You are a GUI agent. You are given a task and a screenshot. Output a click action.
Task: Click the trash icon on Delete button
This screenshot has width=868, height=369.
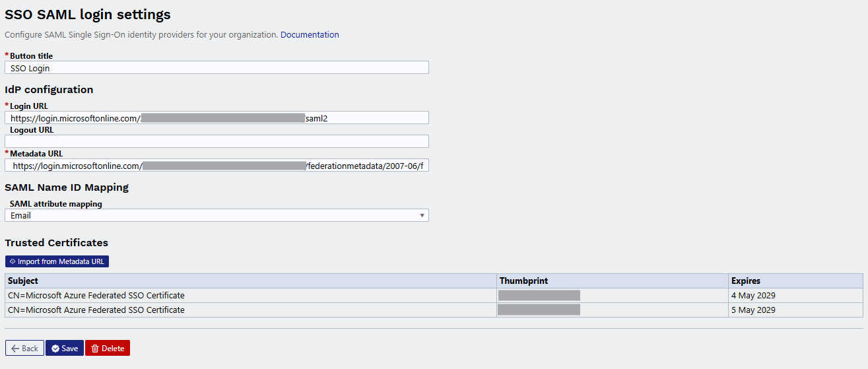coord(95,349)
